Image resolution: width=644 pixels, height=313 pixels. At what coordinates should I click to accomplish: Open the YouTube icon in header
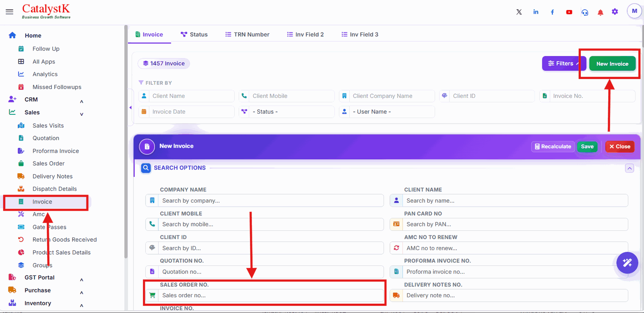point(569,12)
